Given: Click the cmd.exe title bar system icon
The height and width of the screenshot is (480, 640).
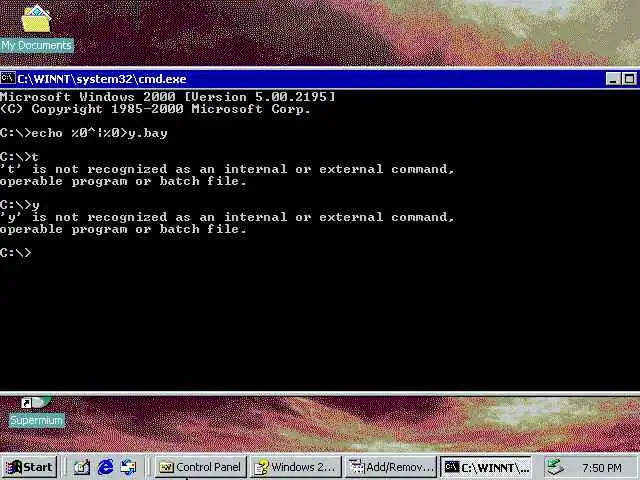Looking at the screenshot, I should pyautogui.click(x=7, y=78).
